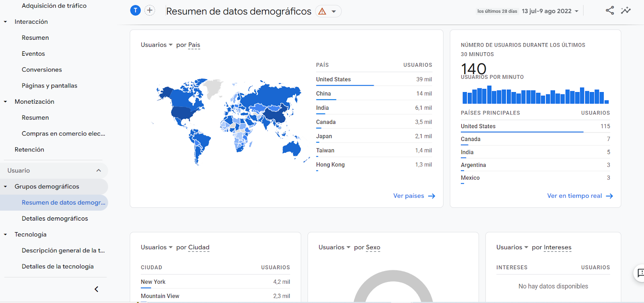Open Detalles de la tecnología
The image size is (644, 303).
tap(58, 266)
